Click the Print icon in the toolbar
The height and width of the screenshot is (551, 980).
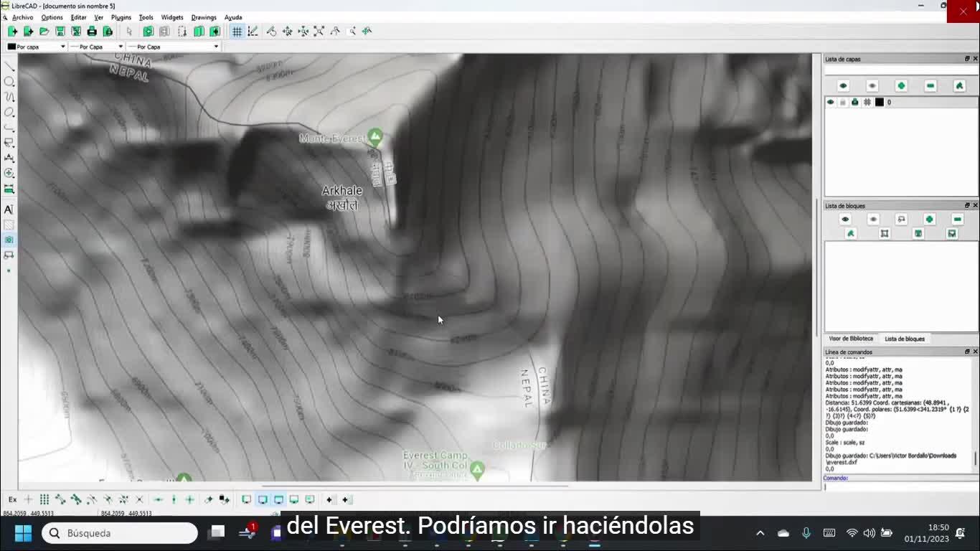pos(92,32)
